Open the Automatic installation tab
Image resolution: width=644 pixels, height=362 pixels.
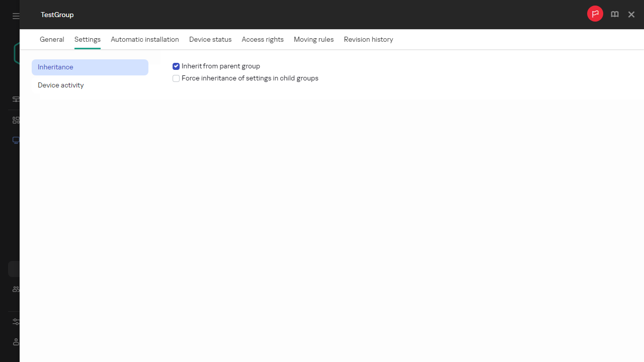(144, 39)
